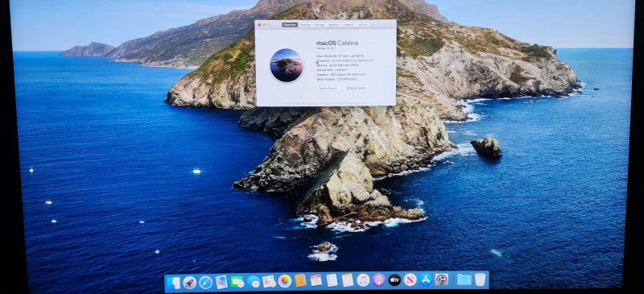Click the macOS Catalina heading text

[x=337, y=43]
